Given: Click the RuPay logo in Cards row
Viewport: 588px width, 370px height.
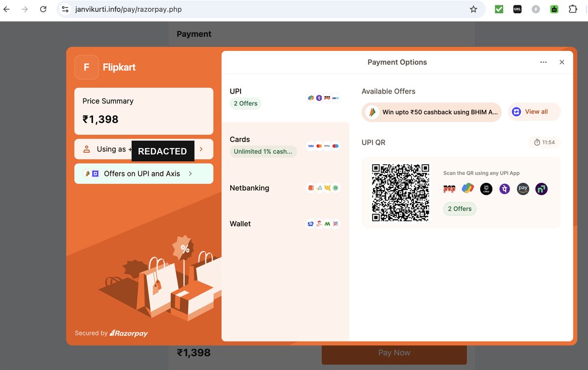Looking at the screenshot, I should 327,146.
